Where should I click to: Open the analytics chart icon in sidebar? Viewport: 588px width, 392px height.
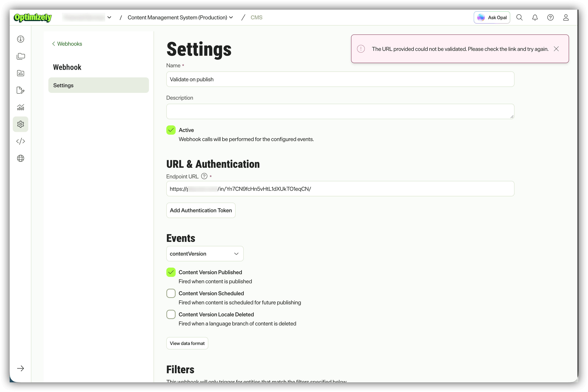[21, 107]
